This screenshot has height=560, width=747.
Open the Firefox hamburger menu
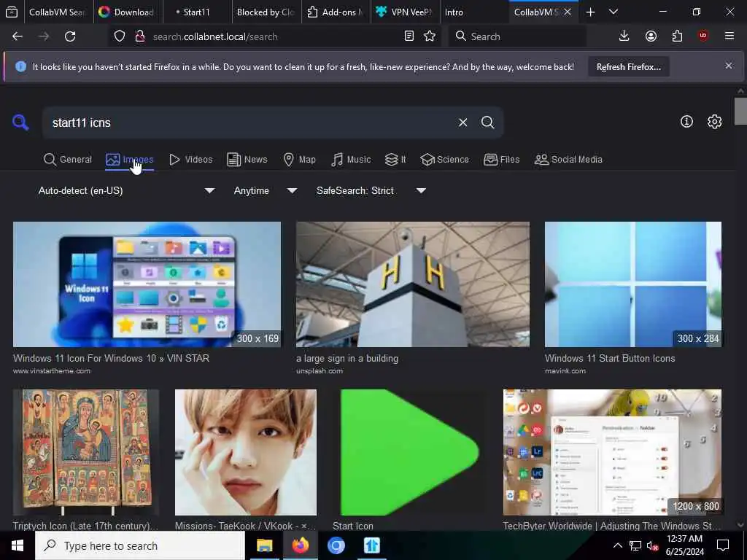[729, 36]
